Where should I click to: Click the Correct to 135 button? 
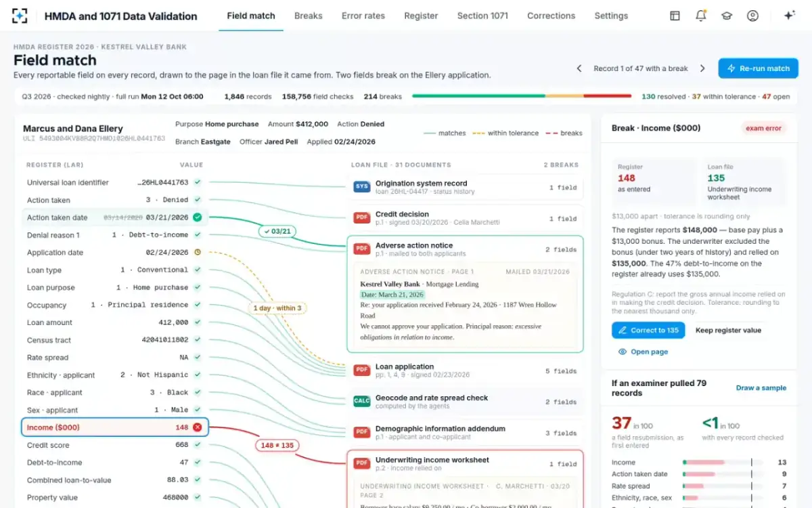648,331
